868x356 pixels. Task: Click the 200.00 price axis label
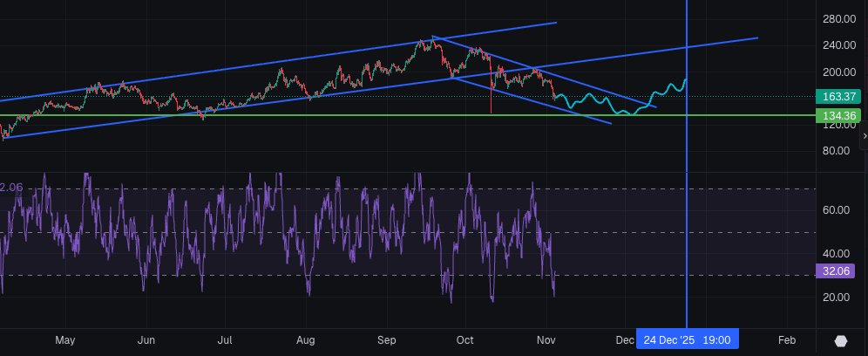coord(840,72)
